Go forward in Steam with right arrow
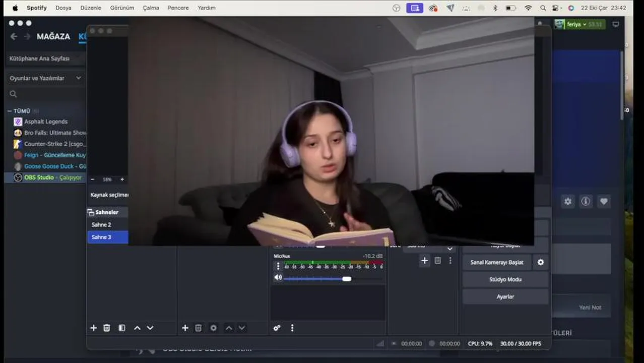 tap(27, 36)
